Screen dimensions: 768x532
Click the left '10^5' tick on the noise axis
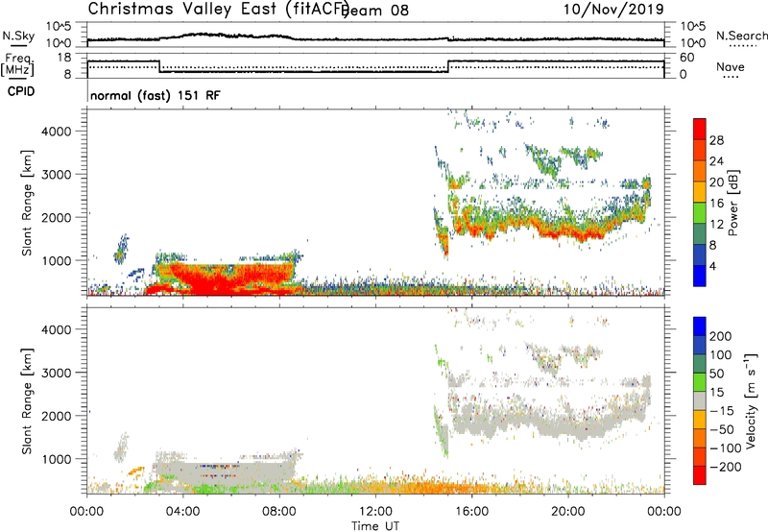click(59, 26)
